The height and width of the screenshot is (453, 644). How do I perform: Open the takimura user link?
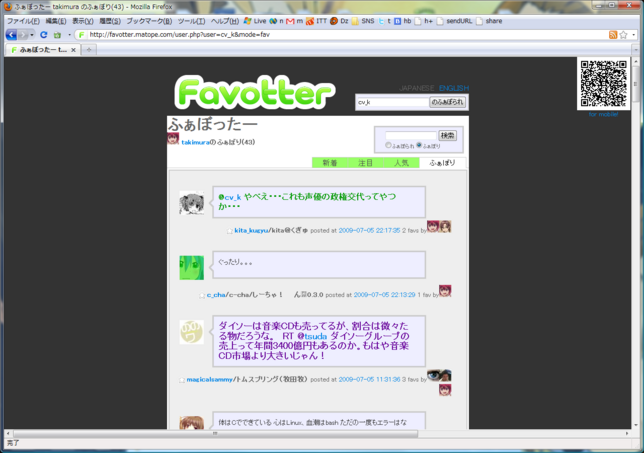[196, 143]
